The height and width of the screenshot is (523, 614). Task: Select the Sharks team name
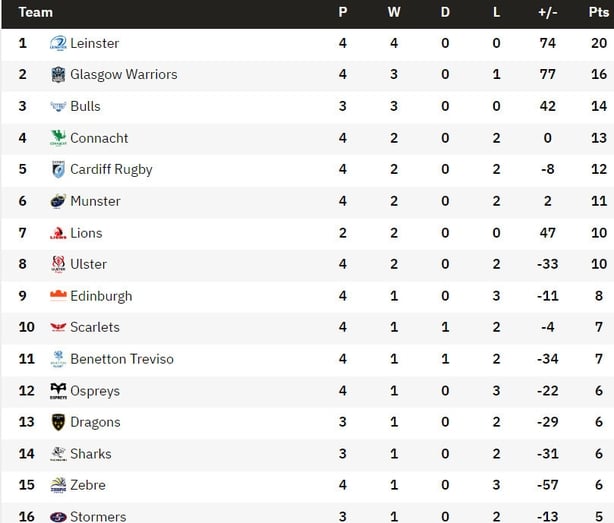click(90, 454)
